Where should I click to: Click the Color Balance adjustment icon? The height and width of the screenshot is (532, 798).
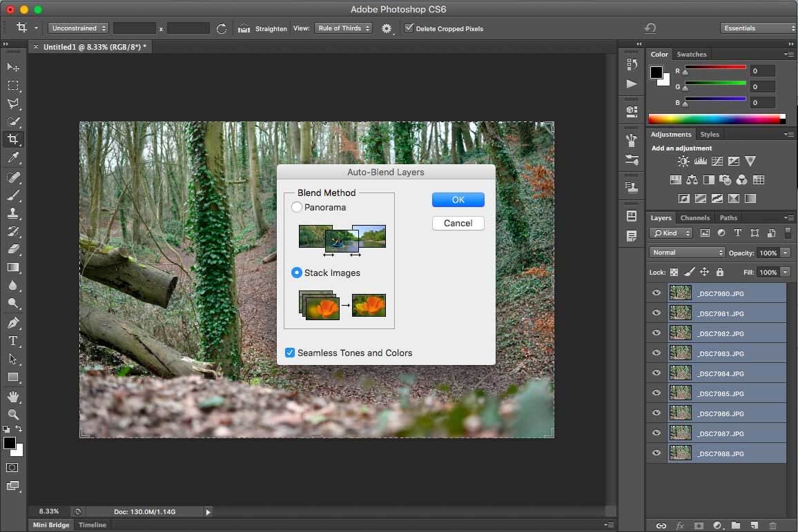692,179
